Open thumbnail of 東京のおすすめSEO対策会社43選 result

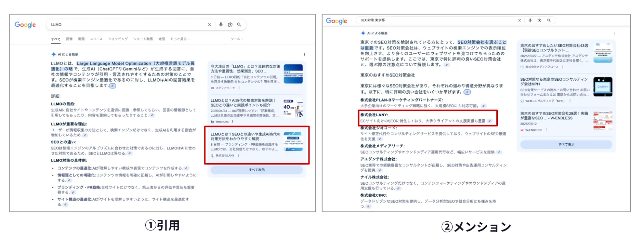602,53
